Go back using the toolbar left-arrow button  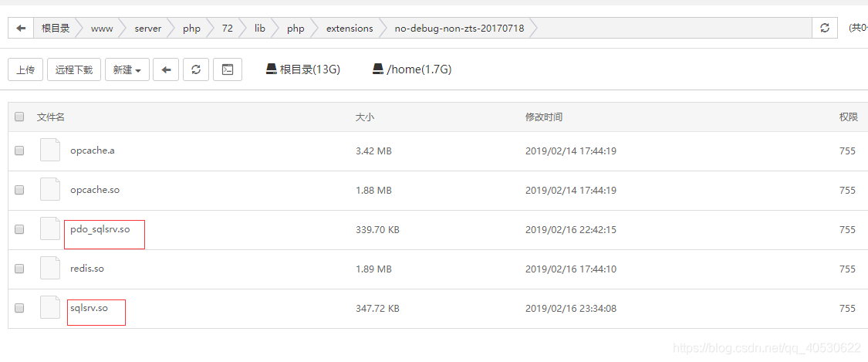[x=166, y=69]
